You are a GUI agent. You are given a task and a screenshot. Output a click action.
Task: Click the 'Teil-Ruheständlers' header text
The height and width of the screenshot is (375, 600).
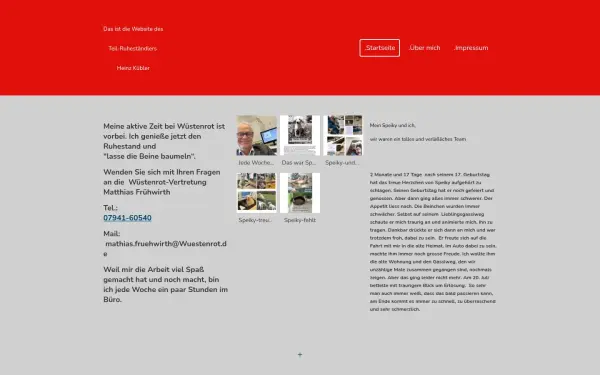[x=133, y=49]
